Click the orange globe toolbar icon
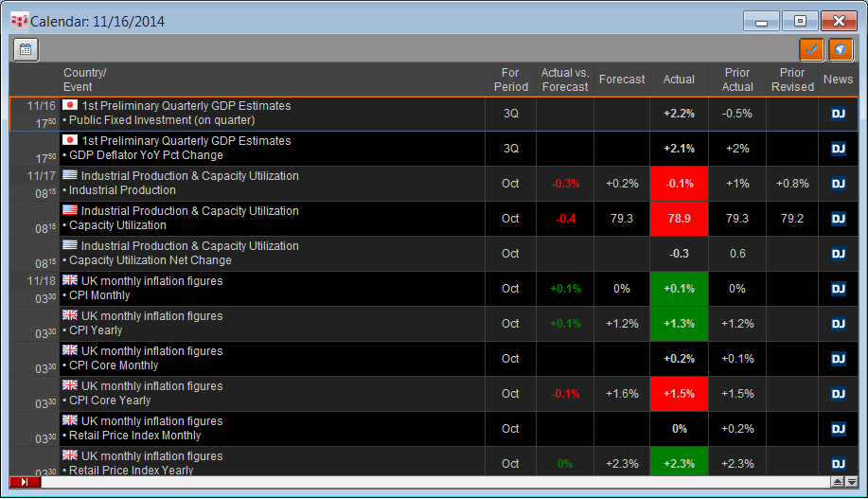The width and height of the screenshot is (868, 499). (841, 49)
